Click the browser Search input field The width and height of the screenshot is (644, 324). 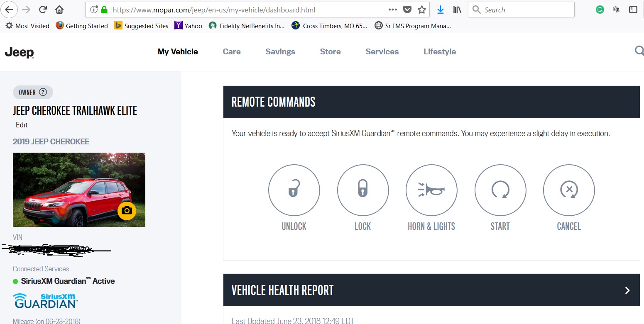click(521, 10)
